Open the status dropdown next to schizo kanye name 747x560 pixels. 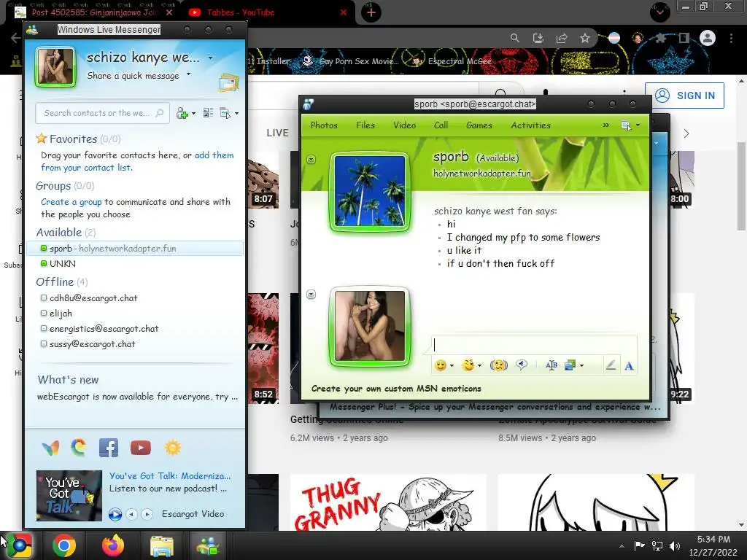211,58
